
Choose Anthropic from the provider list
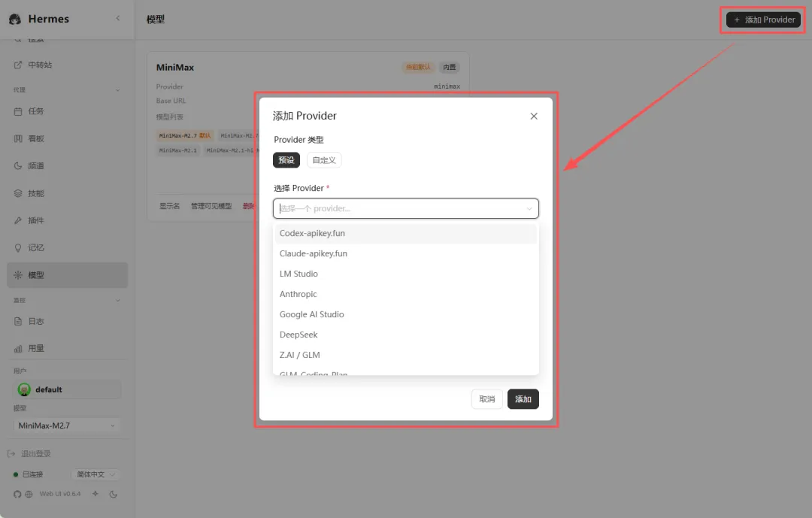[406, 294]
